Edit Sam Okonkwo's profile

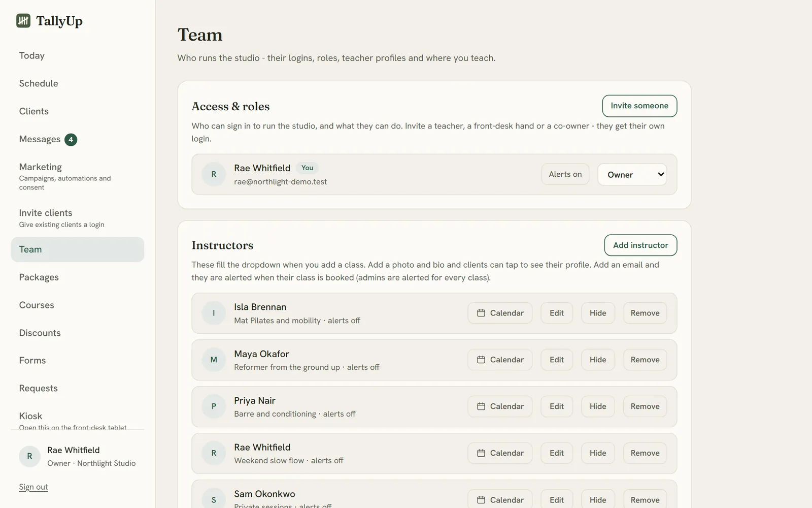(557, 500)
